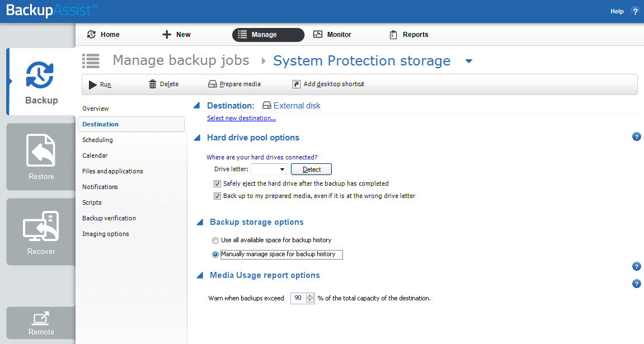The image size is (644, 344).
Task: Collapse the Destination section
Action: pyautogui.click(x=197, y=106)
